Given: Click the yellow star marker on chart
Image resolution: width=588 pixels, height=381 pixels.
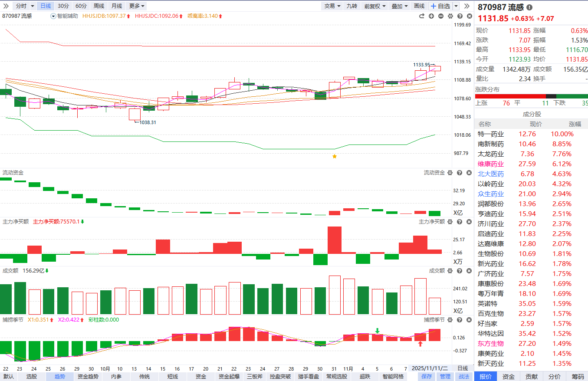Looking at the screenshot, I should tap(334, 156).
